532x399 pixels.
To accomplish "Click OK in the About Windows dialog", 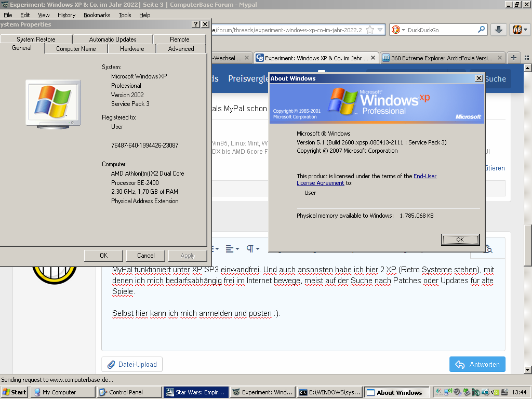I will point(460,240).
